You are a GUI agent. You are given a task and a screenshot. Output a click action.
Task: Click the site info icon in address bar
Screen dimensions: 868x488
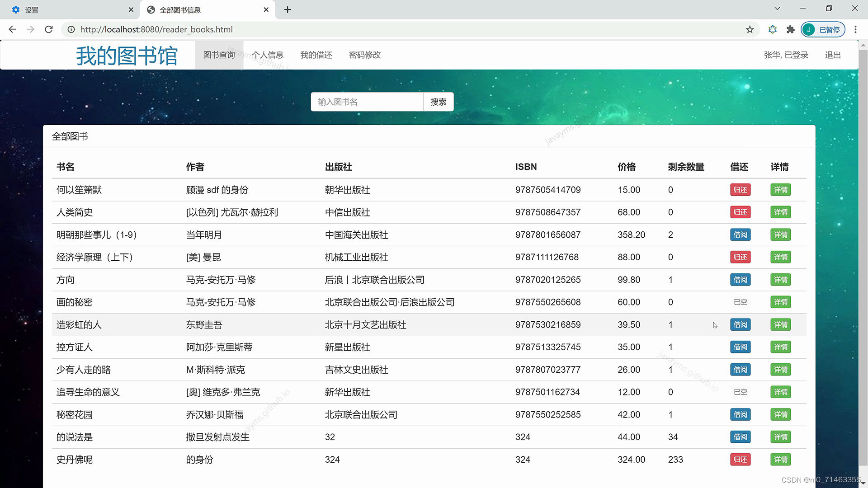pyautogui.click(x=71, y=29)
